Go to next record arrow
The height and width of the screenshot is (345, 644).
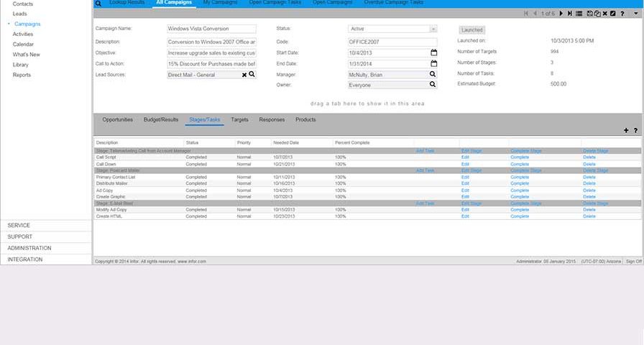pyautogui.click(x=561, y=14)
